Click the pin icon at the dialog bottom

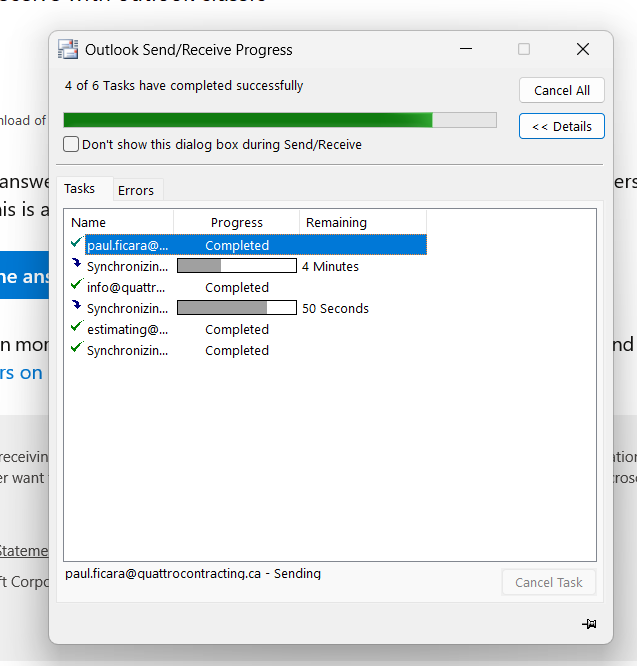(589, 624)
